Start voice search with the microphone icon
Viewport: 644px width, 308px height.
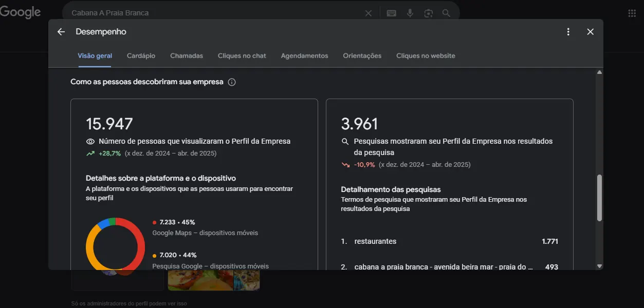[x=410, y=13]
